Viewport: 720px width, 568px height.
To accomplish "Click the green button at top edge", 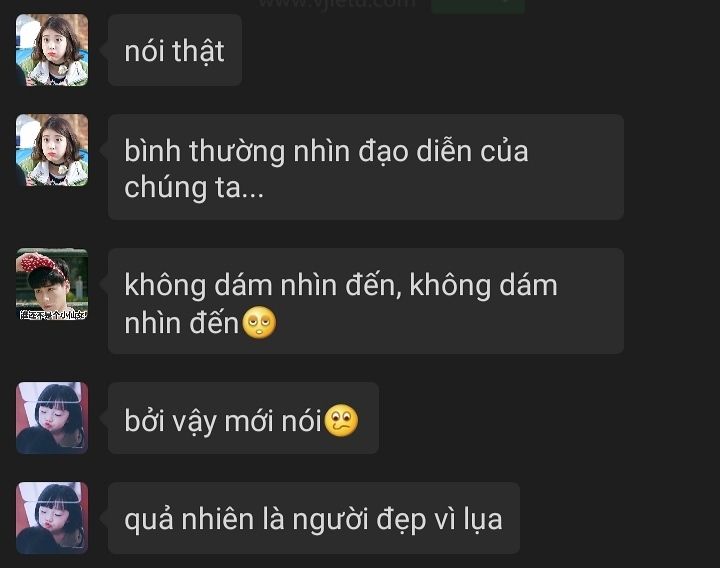I will 478,6.
